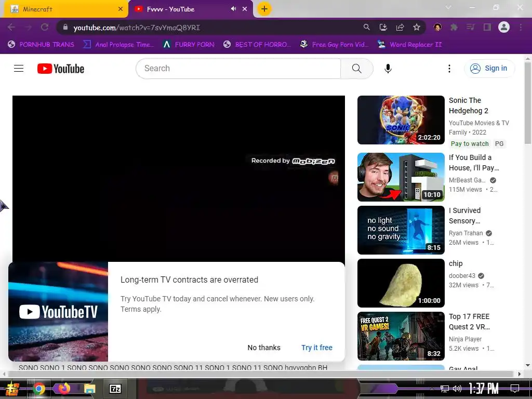Open the taskbar network icon
The height and width of the screenshot is (399, 532).
(x=445, y=389)
